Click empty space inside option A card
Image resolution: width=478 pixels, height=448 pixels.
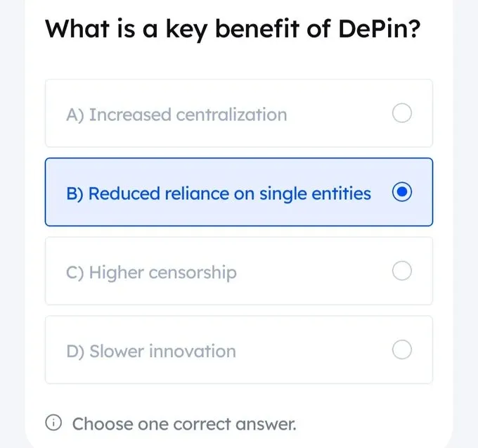337,115
